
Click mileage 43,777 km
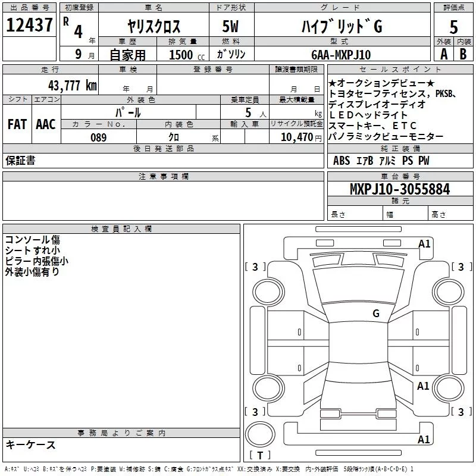point(73,86)
